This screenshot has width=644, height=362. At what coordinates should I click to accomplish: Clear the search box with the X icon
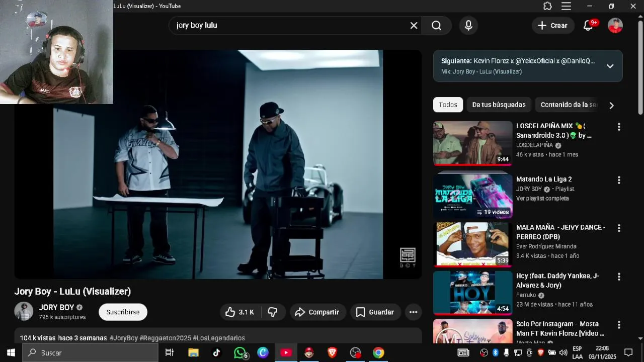click(414, 26)
